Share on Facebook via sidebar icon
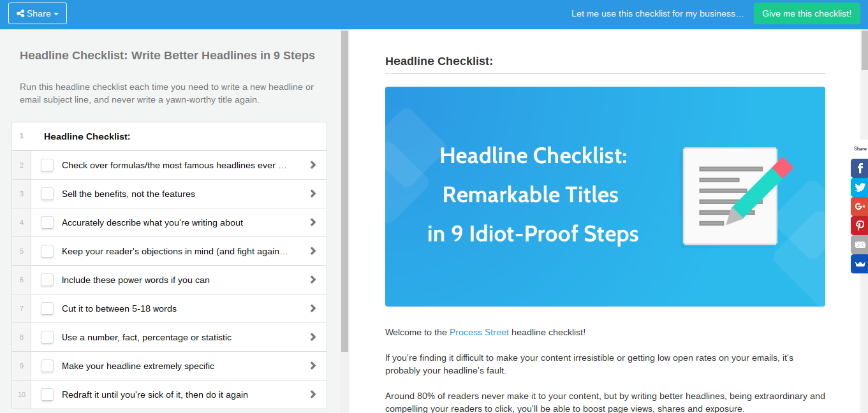 (860, 168)
